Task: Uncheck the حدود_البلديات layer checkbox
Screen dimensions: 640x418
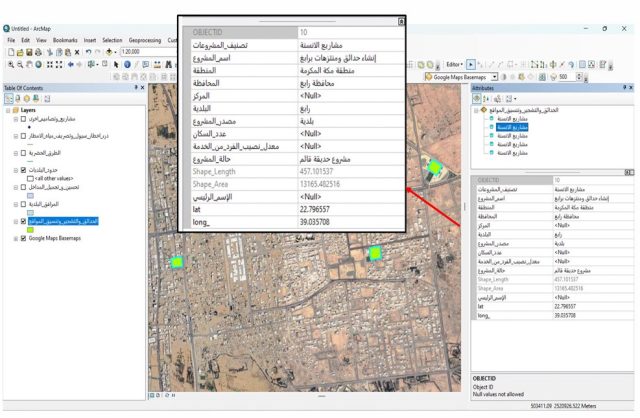Action: click(22, 170)
